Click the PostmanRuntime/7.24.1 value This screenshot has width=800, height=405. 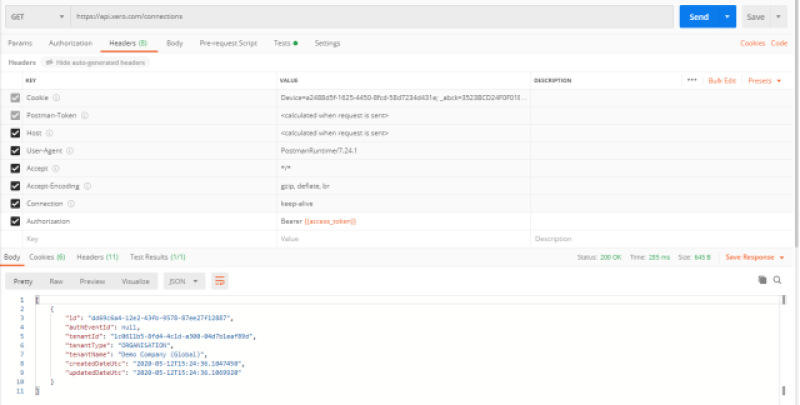pyautogui.click(x=319, y=151)
